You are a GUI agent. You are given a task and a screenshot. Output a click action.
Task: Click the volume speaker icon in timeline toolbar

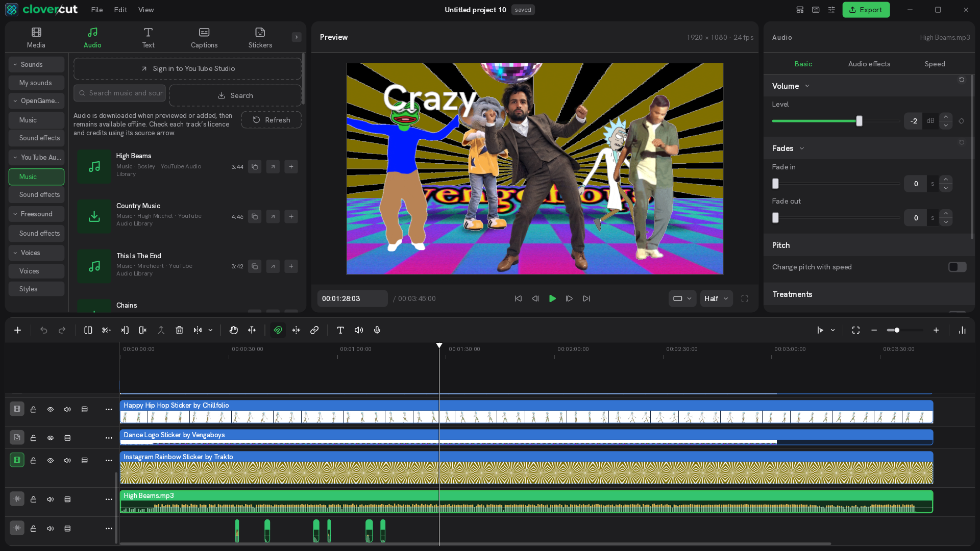[359, 330]
